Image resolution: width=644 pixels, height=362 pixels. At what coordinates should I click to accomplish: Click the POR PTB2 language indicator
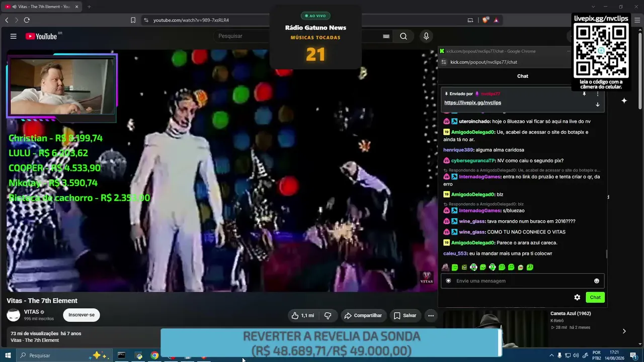pyautogui.click(x=597, y=355)
